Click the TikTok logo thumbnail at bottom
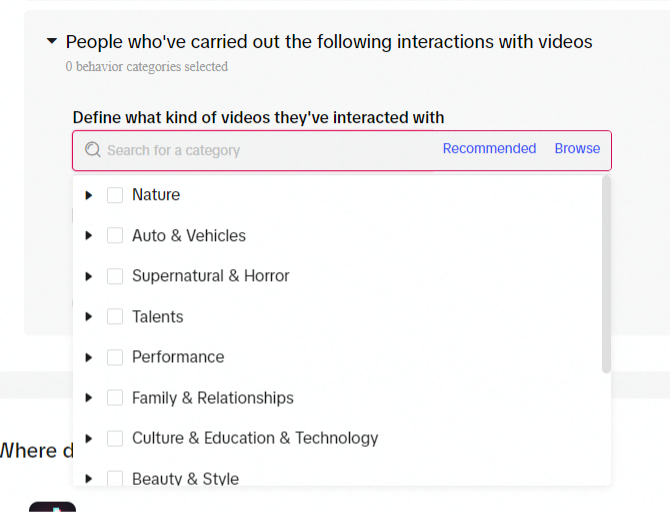Viewport: 670px width, 513px height. click(53, 507)
